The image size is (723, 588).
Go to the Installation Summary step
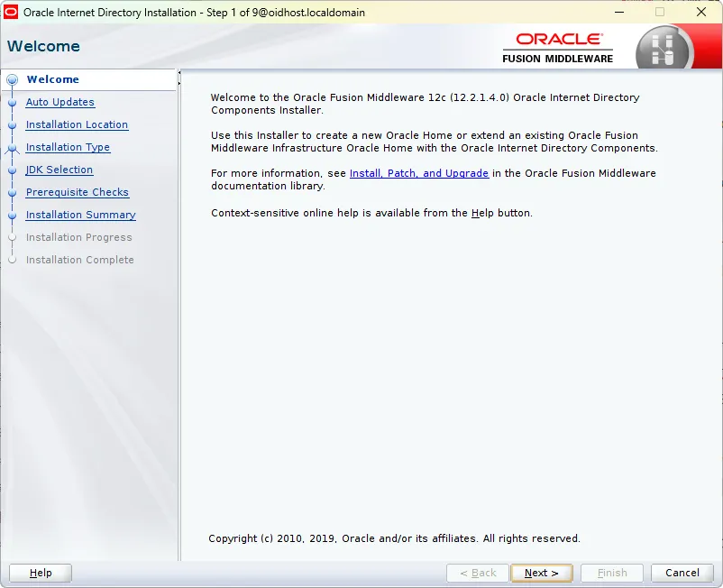pos(81,215)
